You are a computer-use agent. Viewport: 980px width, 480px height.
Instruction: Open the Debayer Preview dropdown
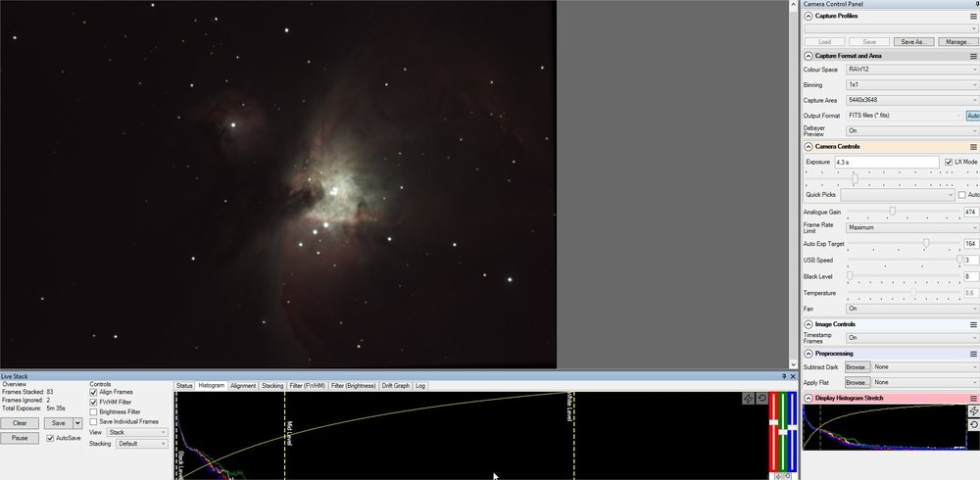pyautogui.click(x=912, y=130)
